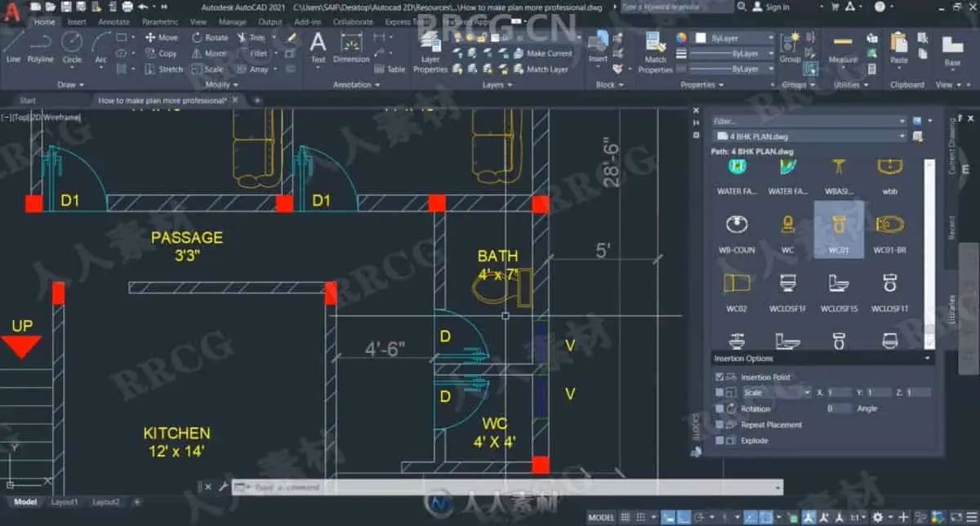The image size is (980, 526).
Task: Add a new drawing tab with plus button
Action: [x=257, y=100]
